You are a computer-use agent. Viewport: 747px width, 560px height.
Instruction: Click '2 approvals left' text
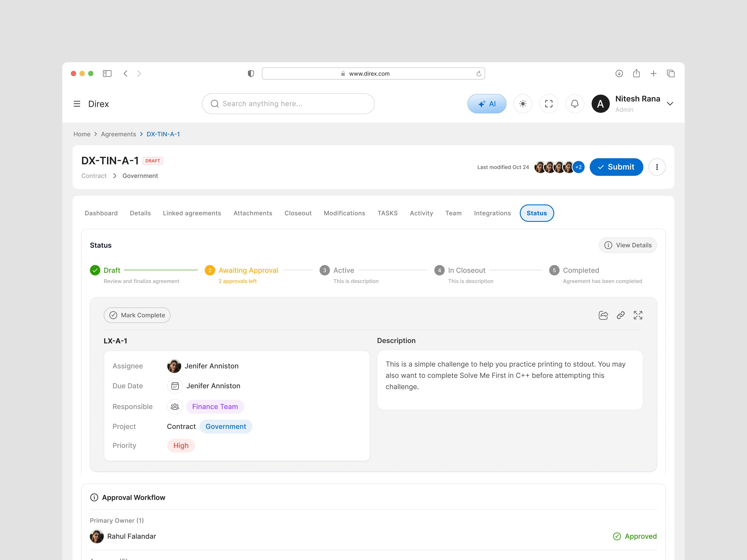click(x=238, y=281)
